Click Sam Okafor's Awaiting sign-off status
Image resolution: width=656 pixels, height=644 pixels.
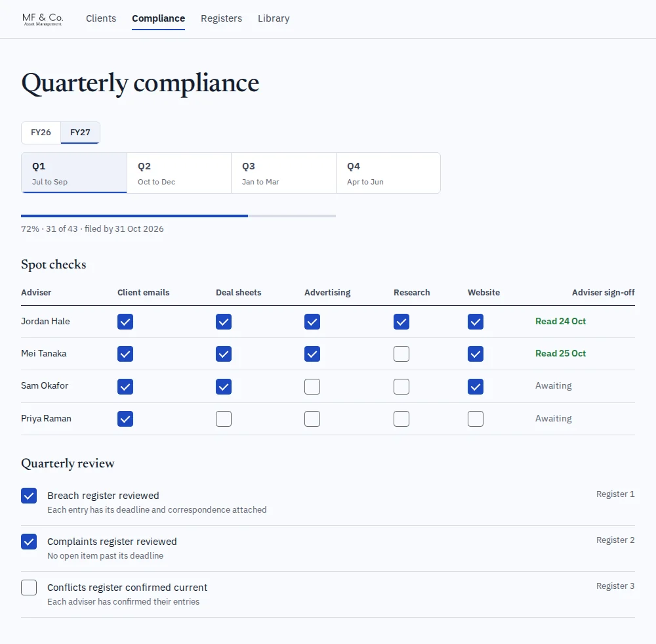(553, 385)
